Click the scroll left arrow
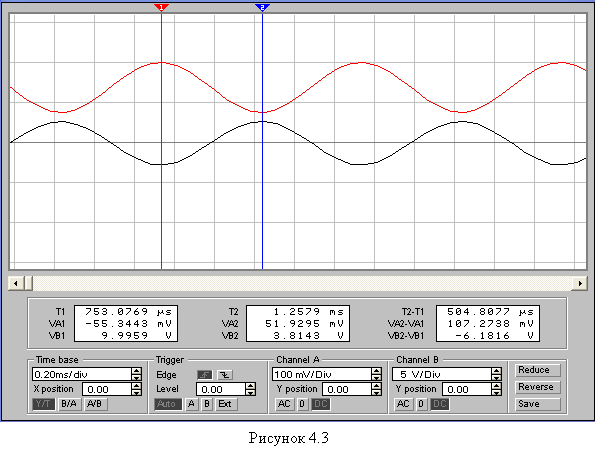Viewport: 596px width, 451px height. 16,283
